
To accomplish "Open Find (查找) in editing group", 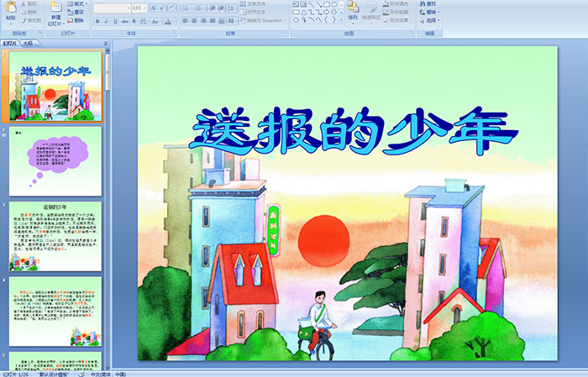I will (428, 3).
